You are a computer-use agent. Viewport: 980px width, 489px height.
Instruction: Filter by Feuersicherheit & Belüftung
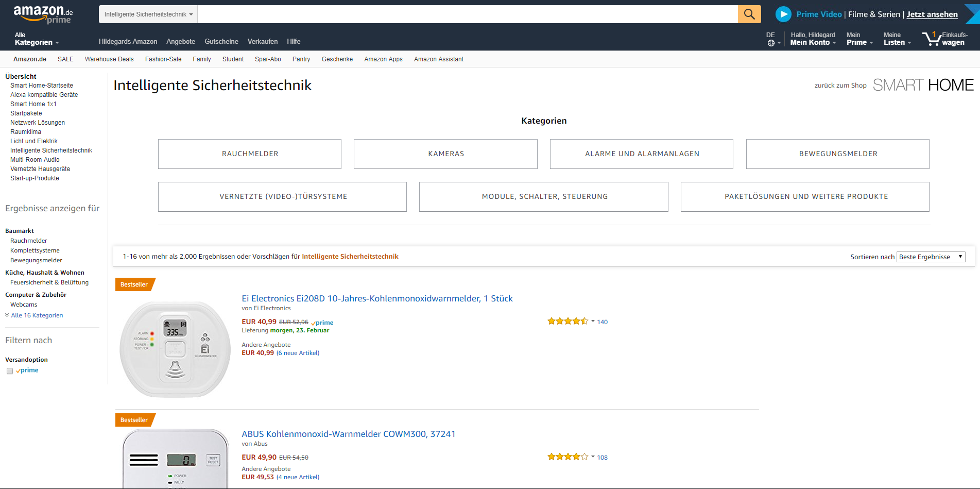pos(49,282)
